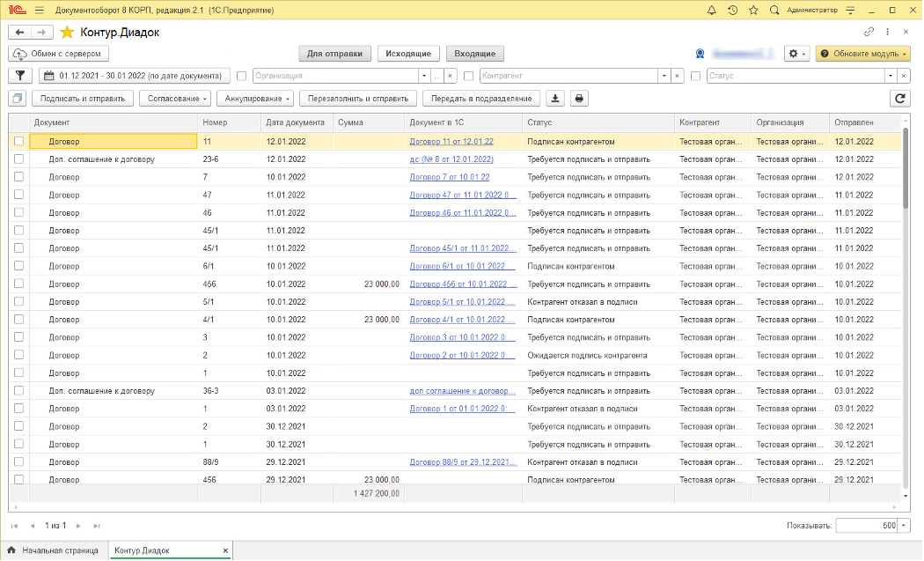Viewport: 924px width, 561px height.
Task: Tick checkbox for Договор number 46
Action: click(x=18, y=212)
